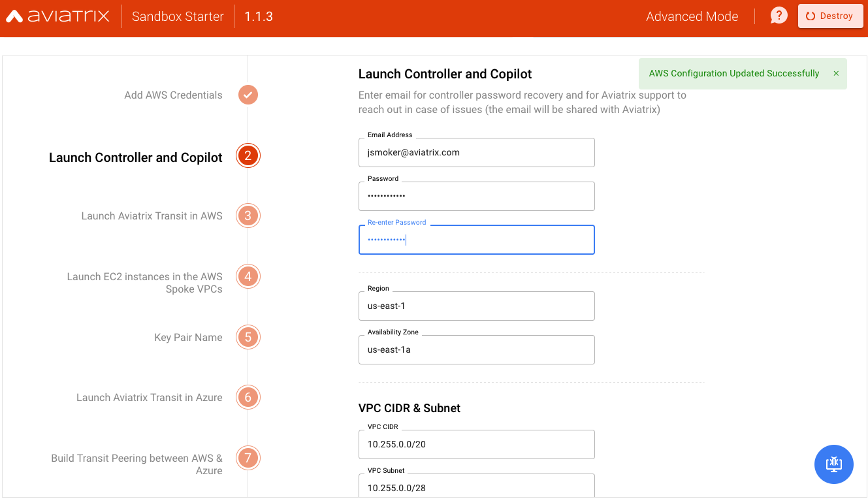Click the Email Address field
868x499 pixels.
[477, 152]
